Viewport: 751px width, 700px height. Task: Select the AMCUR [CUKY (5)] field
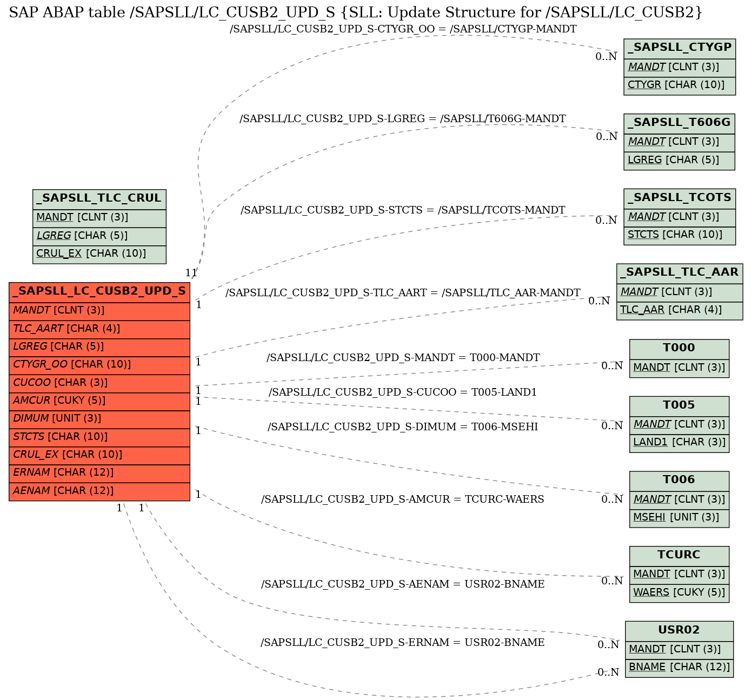point(99,401)
